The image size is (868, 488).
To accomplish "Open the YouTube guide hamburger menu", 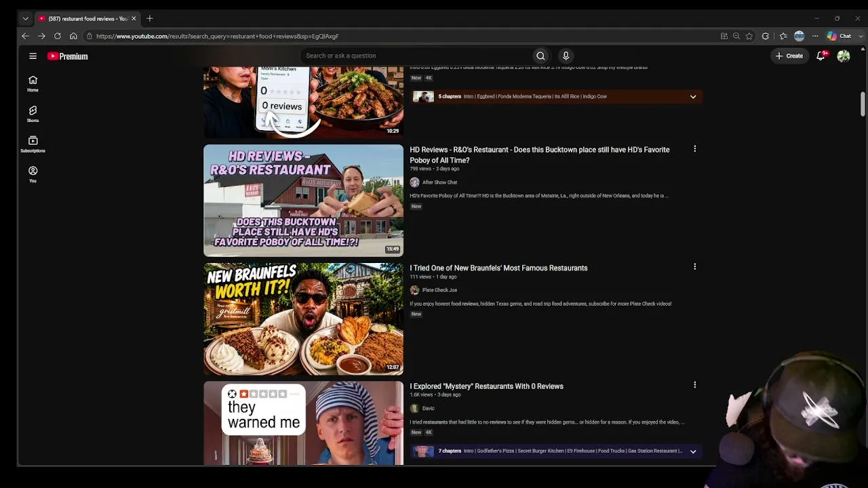I will (x=33, y=56).
